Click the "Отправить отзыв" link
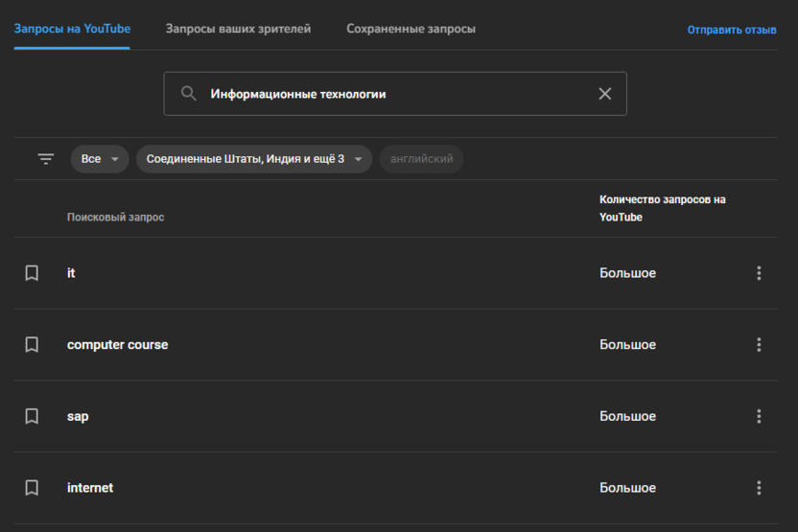 coord(732,30)
